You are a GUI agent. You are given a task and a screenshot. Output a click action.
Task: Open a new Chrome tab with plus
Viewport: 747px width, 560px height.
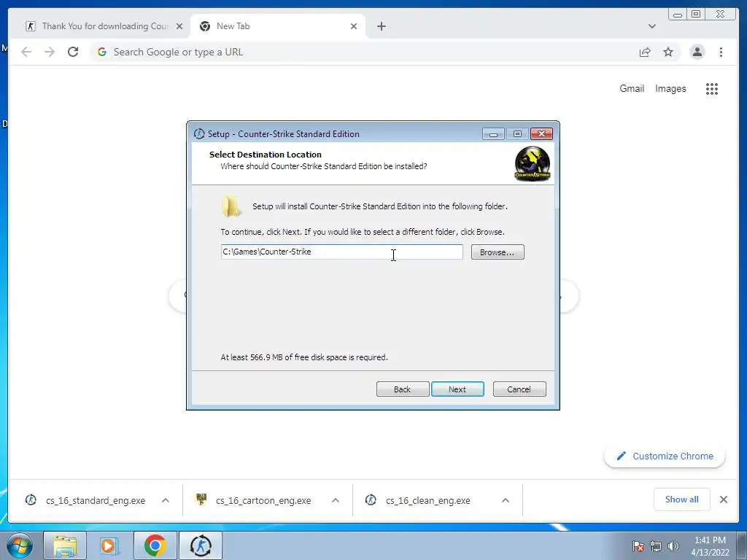pos(381,26)
